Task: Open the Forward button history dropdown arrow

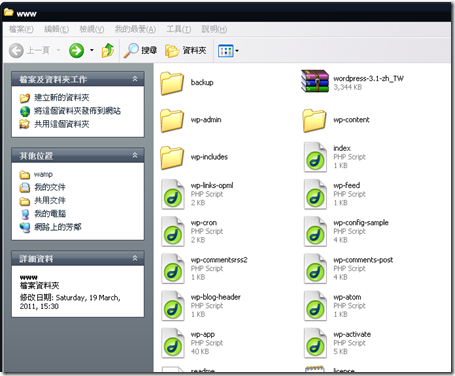Action: coord(92,51)
